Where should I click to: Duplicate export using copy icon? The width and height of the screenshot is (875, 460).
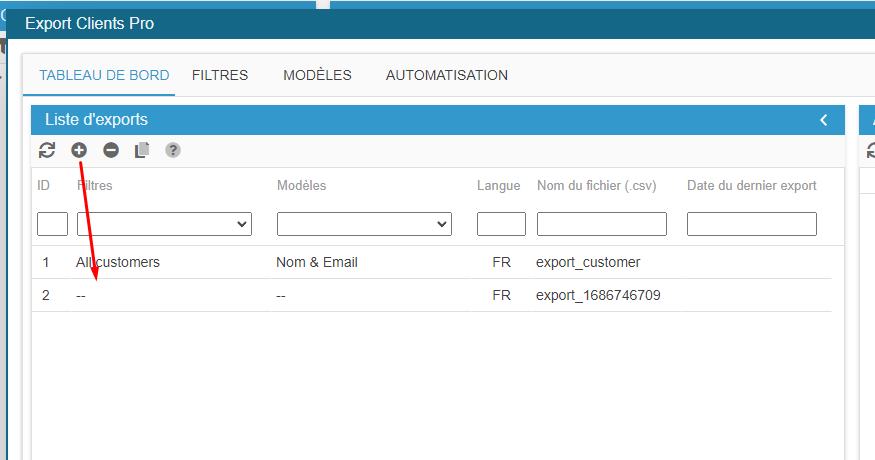click(142, 150)
